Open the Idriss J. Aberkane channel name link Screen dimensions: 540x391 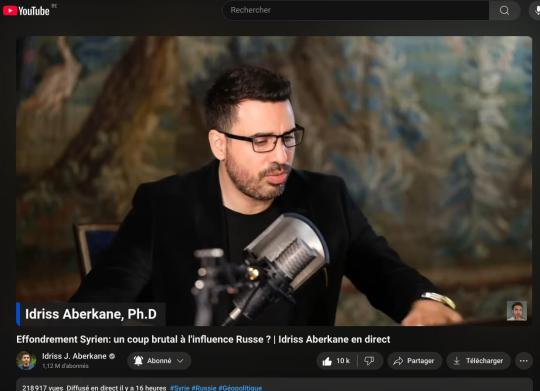coord(74,356)
